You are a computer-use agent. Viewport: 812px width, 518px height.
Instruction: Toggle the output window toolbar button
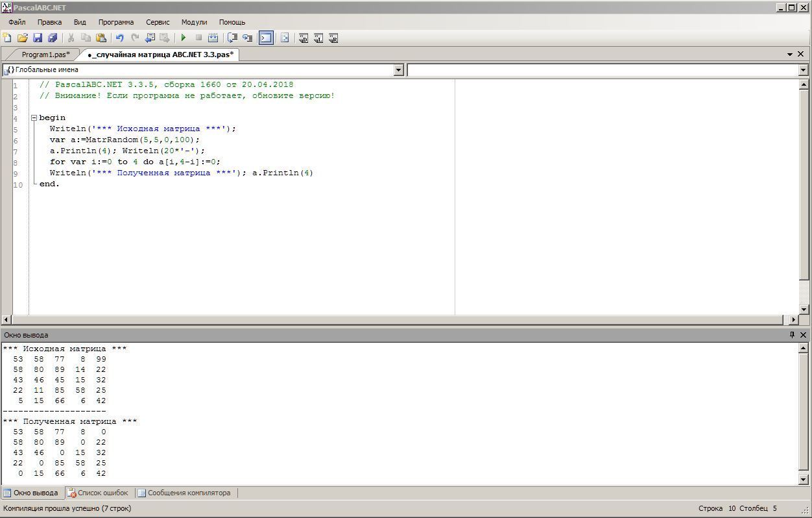tap(266, 38)
